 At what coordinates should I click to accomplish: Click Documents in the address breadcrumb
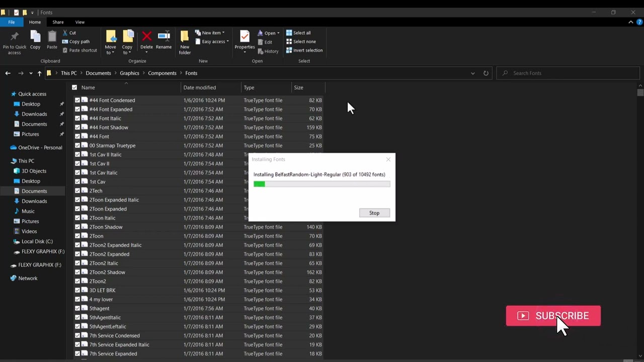coord(98,73)
